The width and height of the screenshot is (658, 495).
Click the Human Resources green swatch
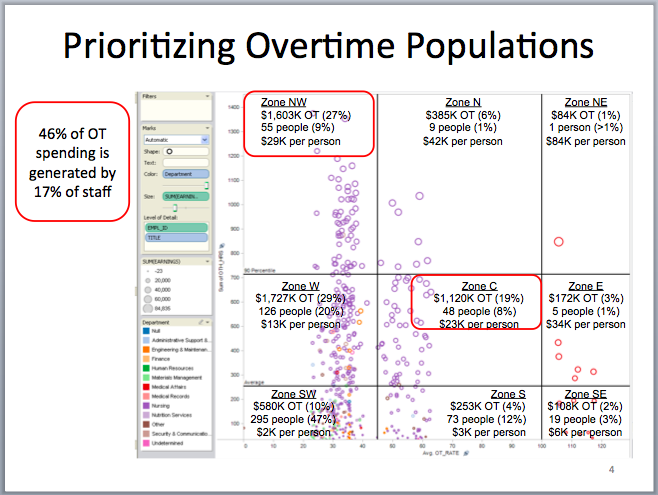pos(146,368)
